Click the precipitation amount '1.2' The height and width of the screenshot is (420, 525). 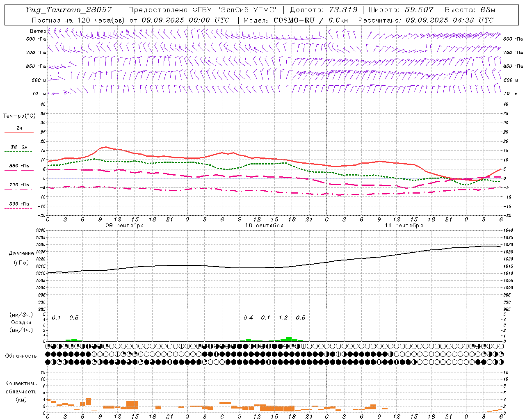pos(283,318)
